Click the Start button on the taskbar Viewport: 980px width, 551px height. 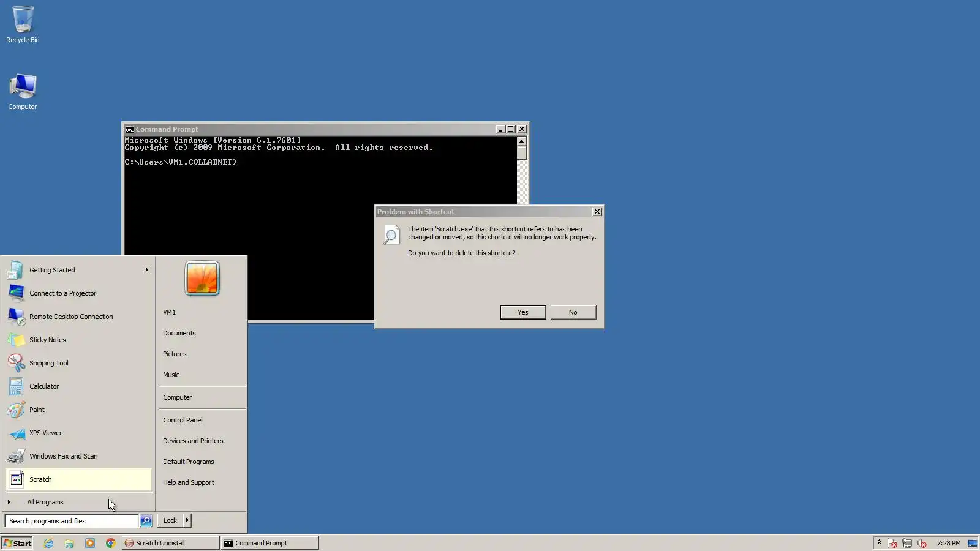coord(17,543)
